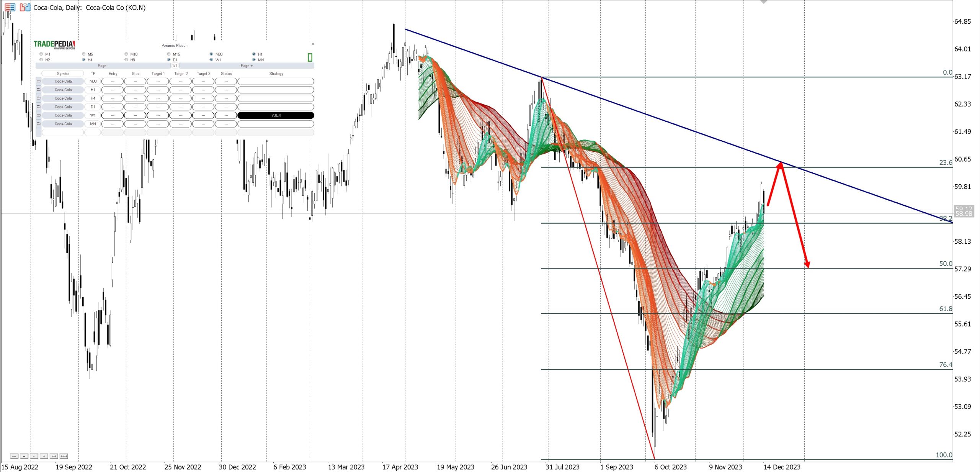Click the Symbol column header
980x472 pixels.
click(x=63, y=74)
